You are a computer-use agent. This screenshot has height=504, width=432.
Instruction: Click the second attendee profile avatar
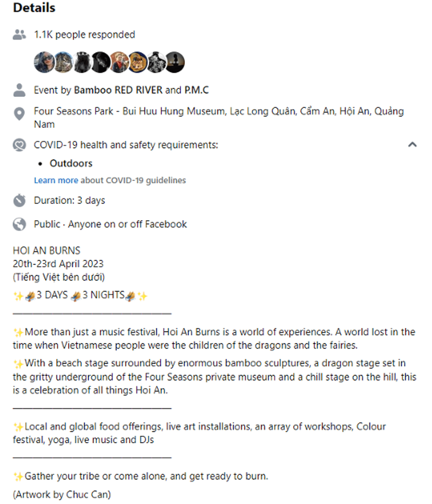click(63, 62)
